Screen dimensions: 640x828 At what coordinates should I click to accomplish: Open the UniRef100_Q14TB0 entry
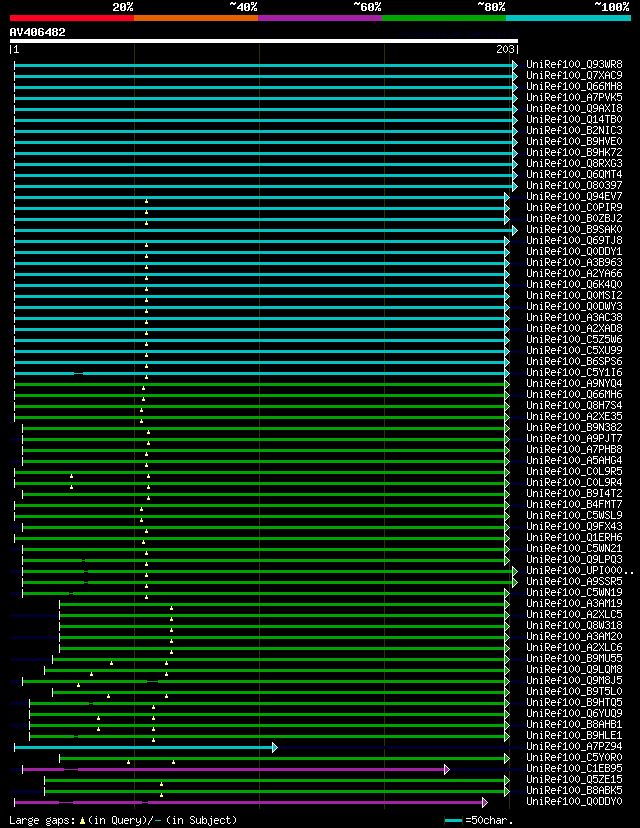coord(574,119)
